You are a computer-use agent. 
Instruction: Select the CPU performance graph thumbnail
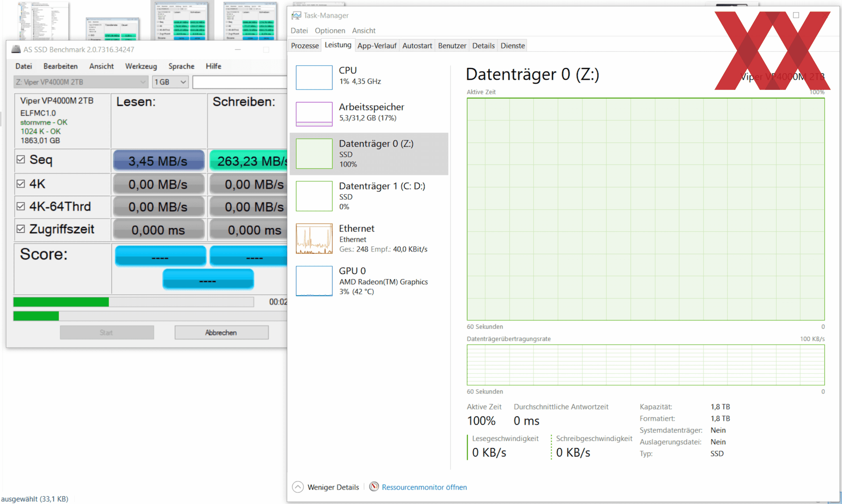(314, 78)
